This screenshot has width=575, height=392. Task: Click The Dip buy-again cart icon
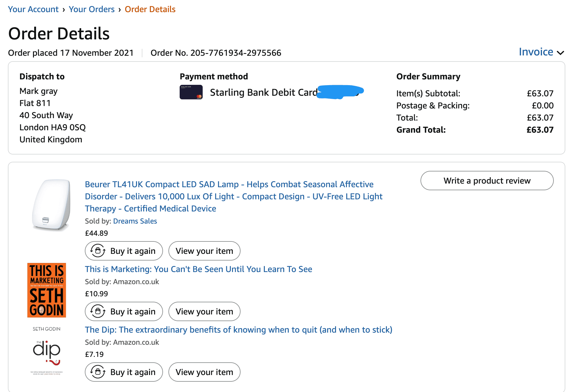click(98, 372)
